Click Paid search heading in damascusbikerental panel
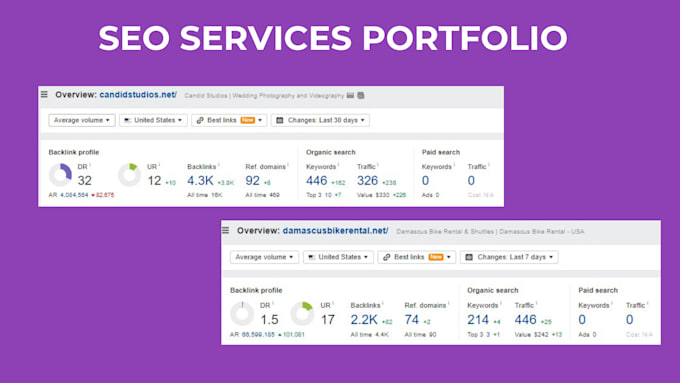The height and width of the screenshot is (383, 680). pos(598,290)
